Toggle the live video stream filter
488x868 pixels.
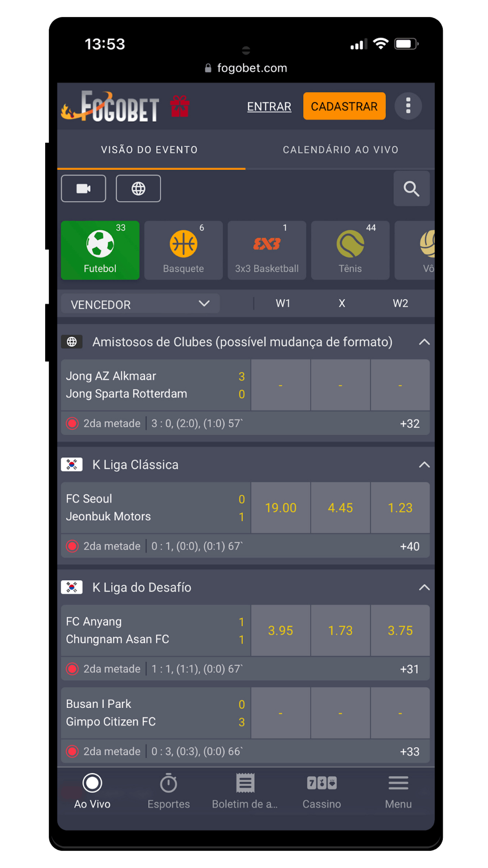pos(83,188)
